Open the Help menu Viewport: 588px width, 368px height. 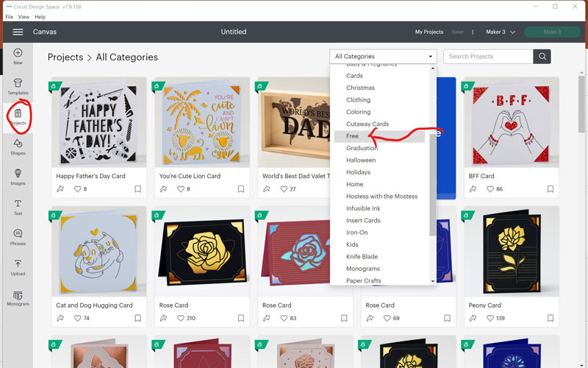pos(40,17)
